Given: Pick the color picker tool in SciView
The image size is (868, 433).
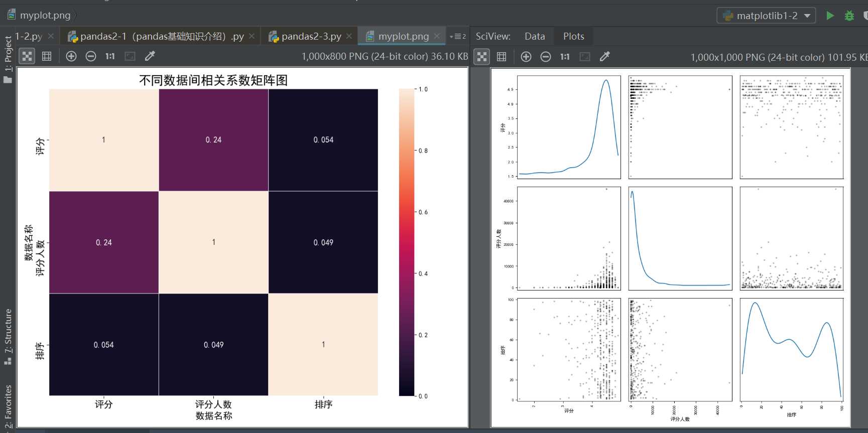Looking at the screenshot, I should click(x=604, y=57).
